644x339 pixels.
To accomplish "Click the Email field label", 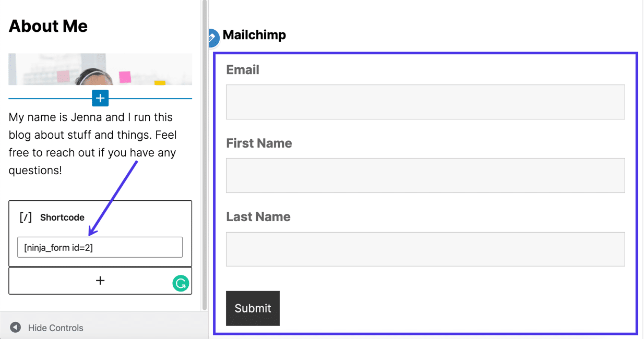I will 242,69.
